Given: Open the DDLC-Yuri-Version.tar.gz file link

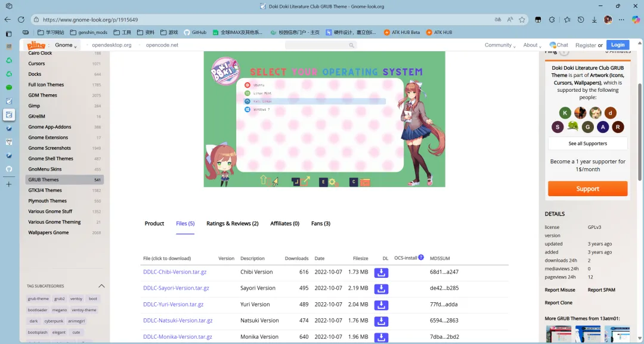Looking at the screenshot, I should [174, 305].
